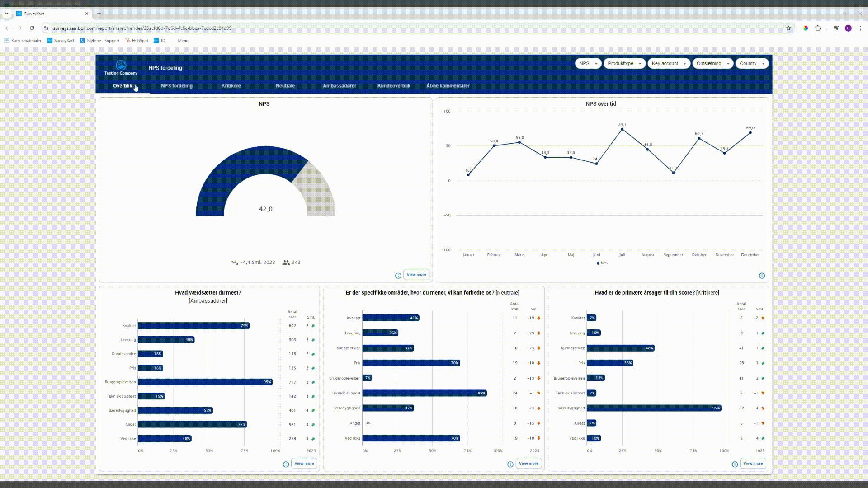Click the orange down arrow in Neutrale Levering row
The width and height of the screenshot is (868, 488).
(x=538, y=333)
